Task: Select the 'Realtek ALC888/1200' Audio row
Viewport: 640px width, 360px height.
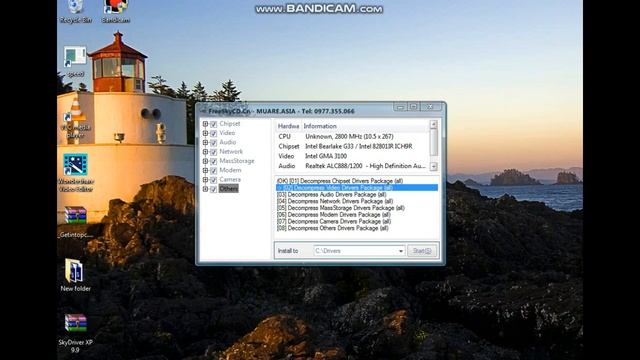Action: point(353,166)
